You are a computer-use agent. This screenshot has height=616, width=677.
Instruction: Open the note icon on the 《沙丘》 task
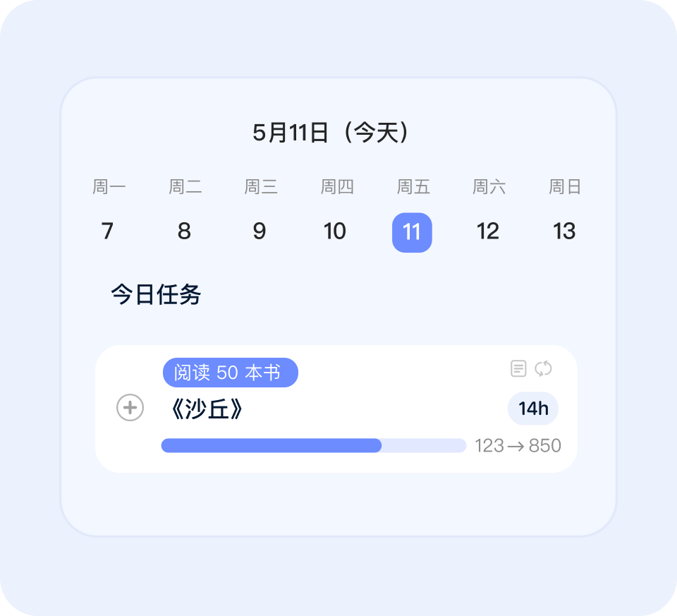pos(518,368)
